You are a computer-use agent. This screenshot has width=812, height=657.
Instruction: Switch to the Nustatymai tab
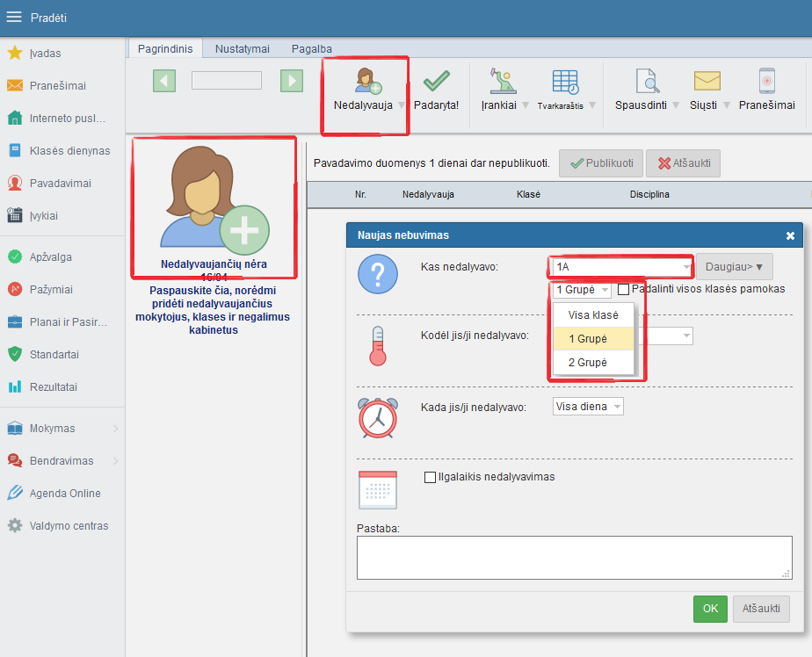242,48
